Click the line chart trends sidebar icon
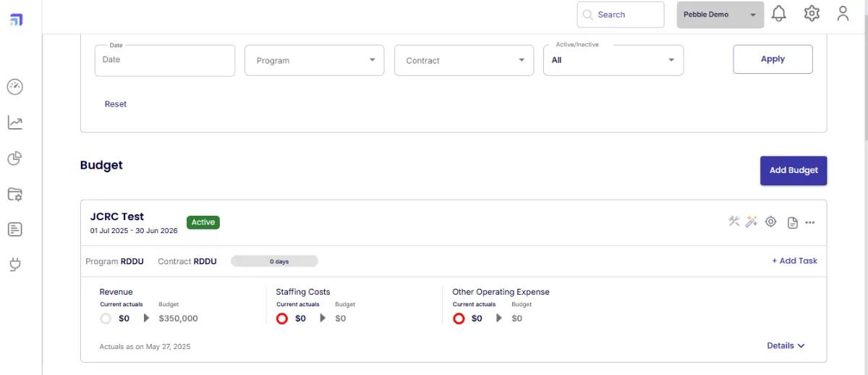Screen dimensions: 868x375 (x=15, y=122)
